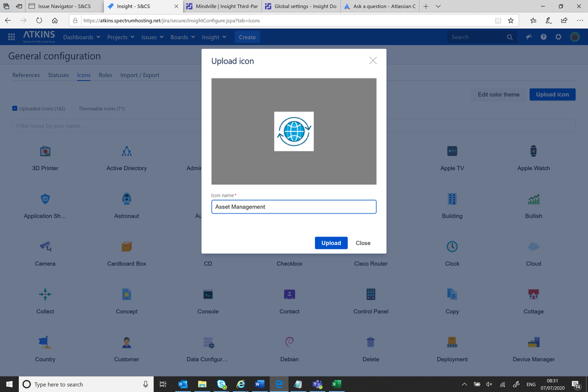Screen dimensions: 588x392
Task: Click the Themeable icons (71) filter
Action: tap(102, 108)
